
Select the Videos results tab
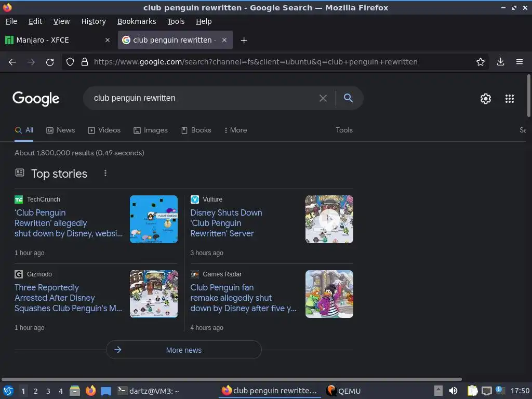tap(104, 130)
